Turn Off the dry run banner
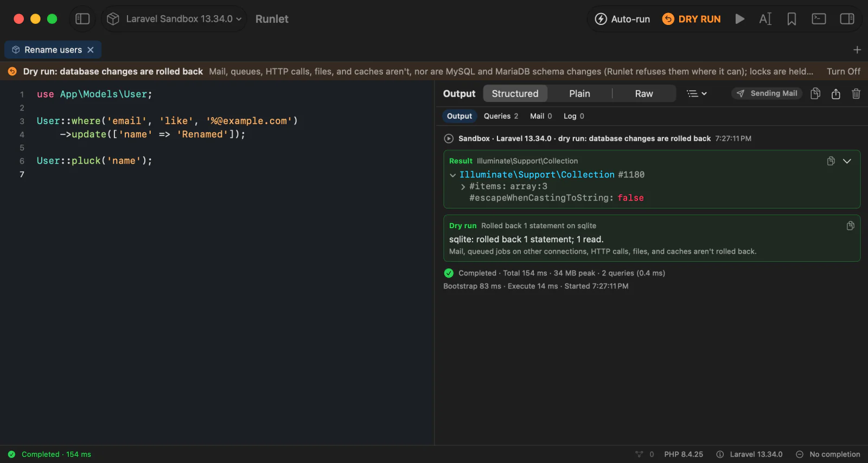The height and width of the screenshot is (463, 868). tap(843, 72)
